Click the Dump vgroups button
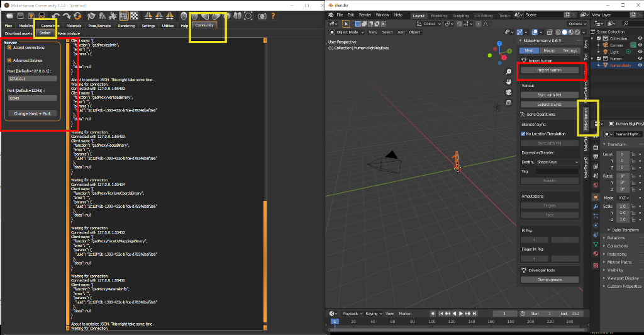Screen dimensions: 644x335 550,280
